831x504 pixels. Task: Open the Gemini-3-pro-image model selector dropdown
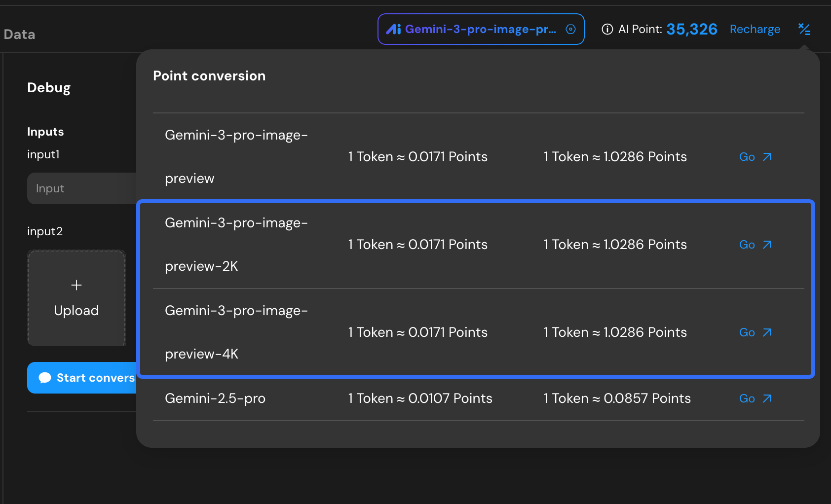coord(480,30)
